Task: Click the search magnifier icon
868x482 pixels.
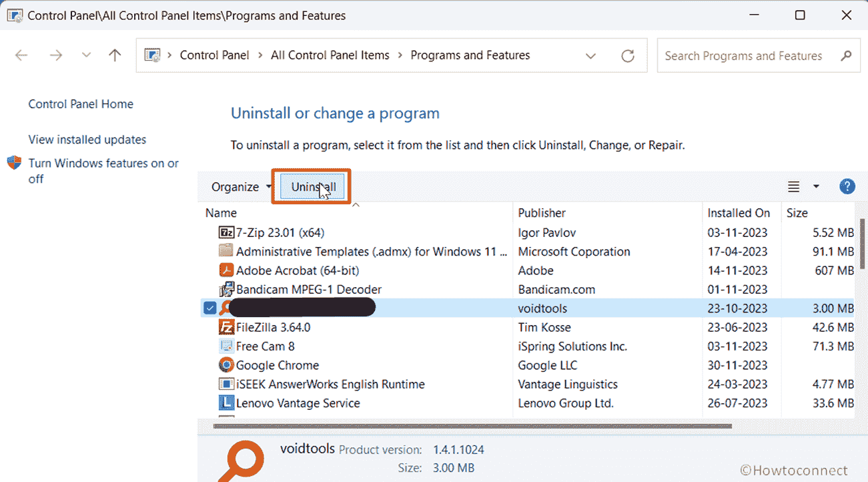Action: click(x=846, y=55)
